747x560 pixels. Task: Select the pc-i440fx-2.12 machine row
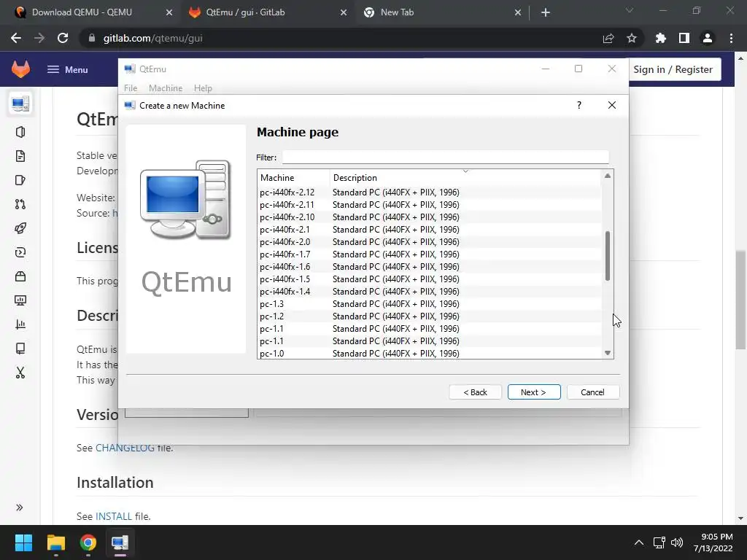(429, 192)
